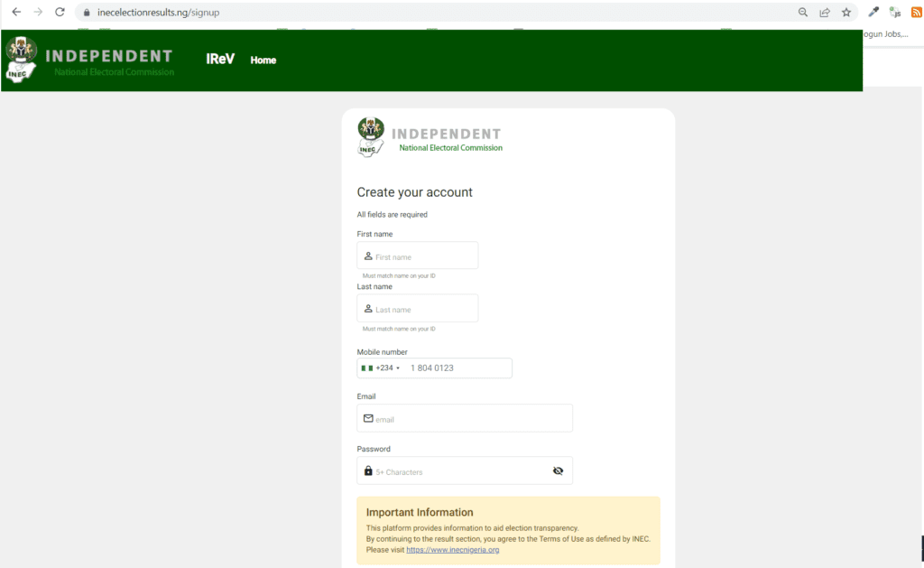The width and height of the screenshot is (924, 568).
Task: Click person icon in Last name field
Action: click(x=368, y=309)
